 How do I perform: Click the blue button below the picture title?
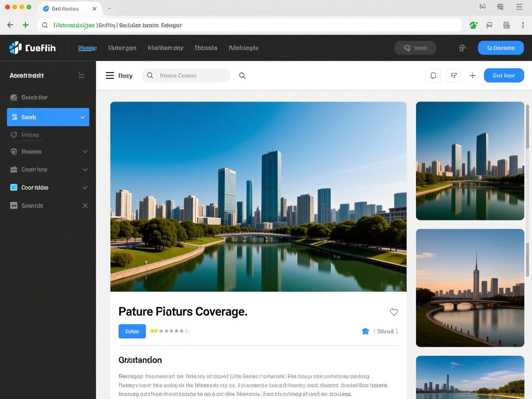[132, 331]
